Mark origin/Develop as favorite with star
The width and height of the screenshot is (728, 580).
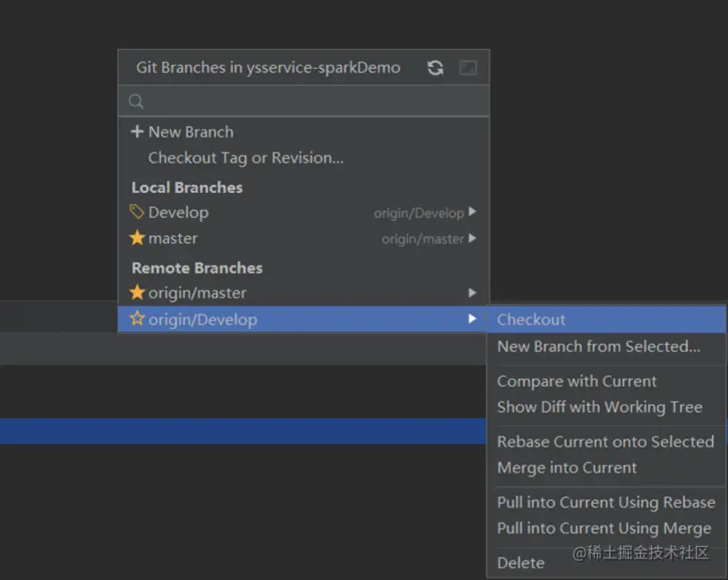point(137,319)
